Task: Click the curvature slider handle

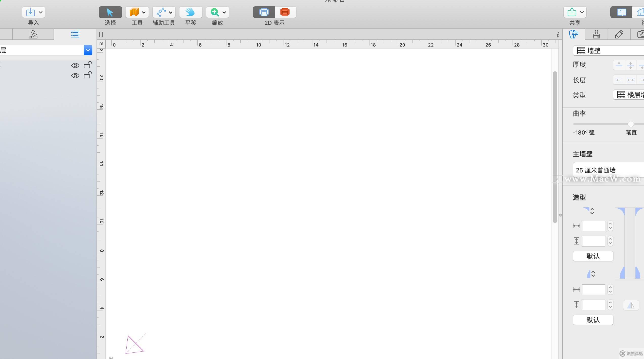Action: [631, 124]
